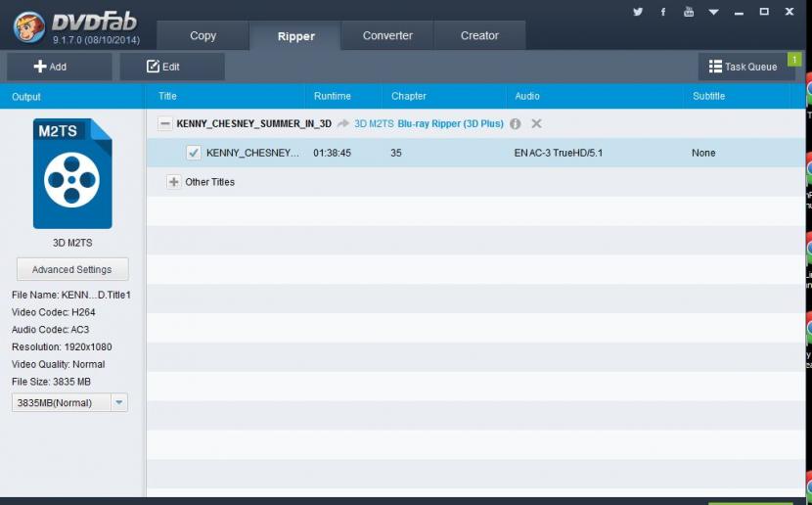Click the Chapter column header
This screenshot has height=505, width=812.
(x=409, y=96)
